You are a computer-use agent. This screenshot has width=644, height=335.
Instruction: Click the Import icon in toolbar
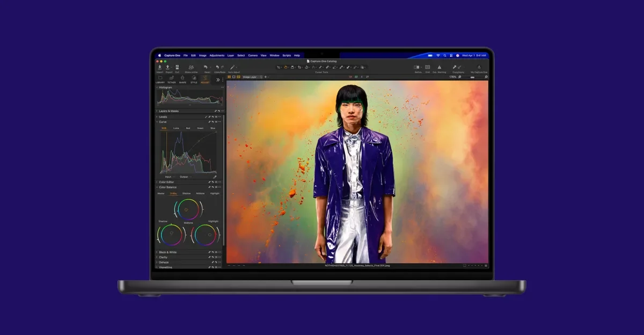point(159,68)
